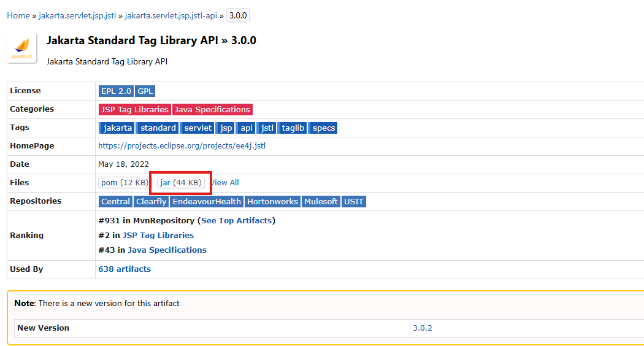Click the New Version label cell

(212, 328)
